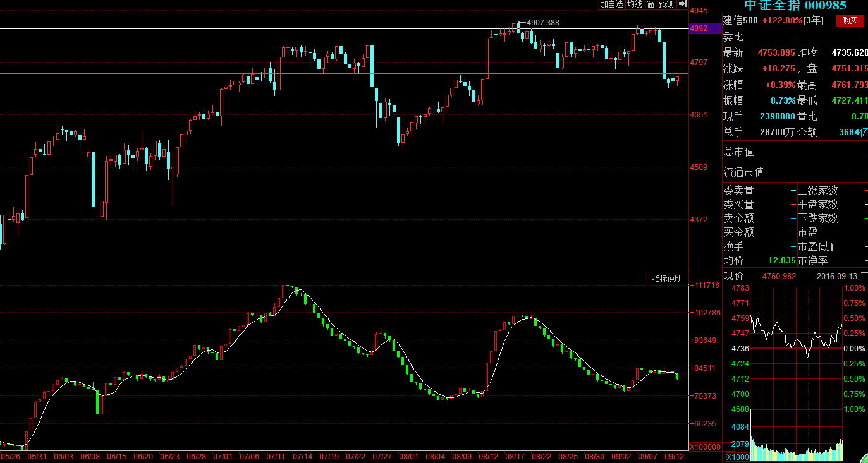Click the 05/26 date marker

pos(10,456)
